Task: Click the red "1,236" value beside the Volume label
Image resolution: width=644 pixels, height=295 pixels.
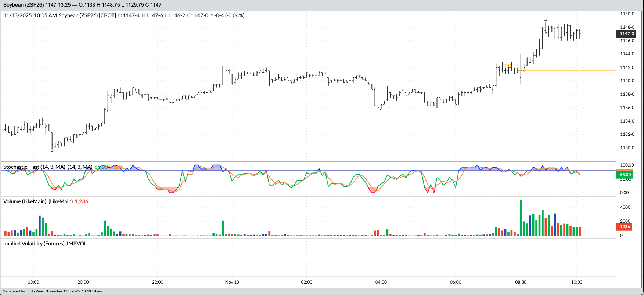Action: tap(82, 201)
